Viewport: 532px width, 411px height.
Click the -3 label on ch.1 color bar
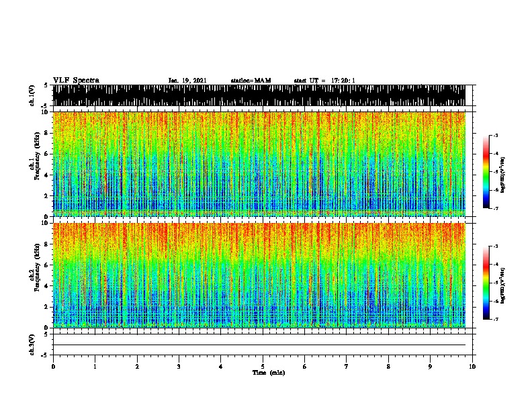click(496, 136)
